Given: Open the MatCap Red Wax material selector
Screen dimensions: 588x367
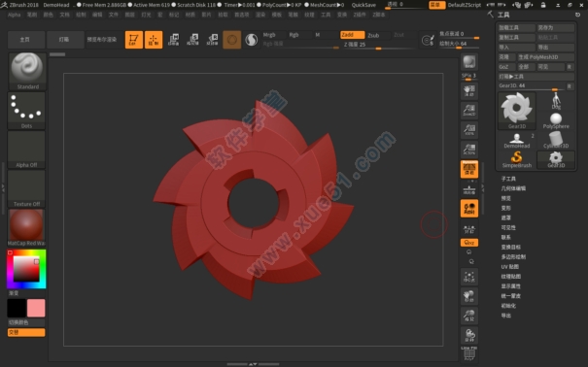Looking at the screenshot, I should (26, 228).
